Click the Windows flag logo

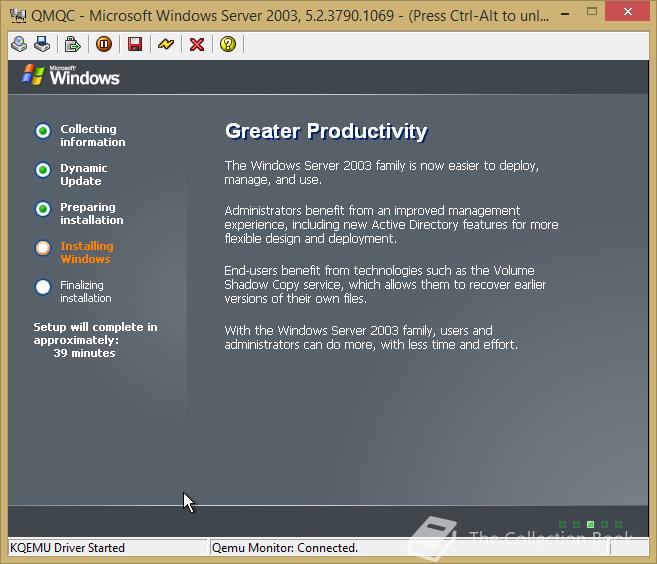pos(34,75)
